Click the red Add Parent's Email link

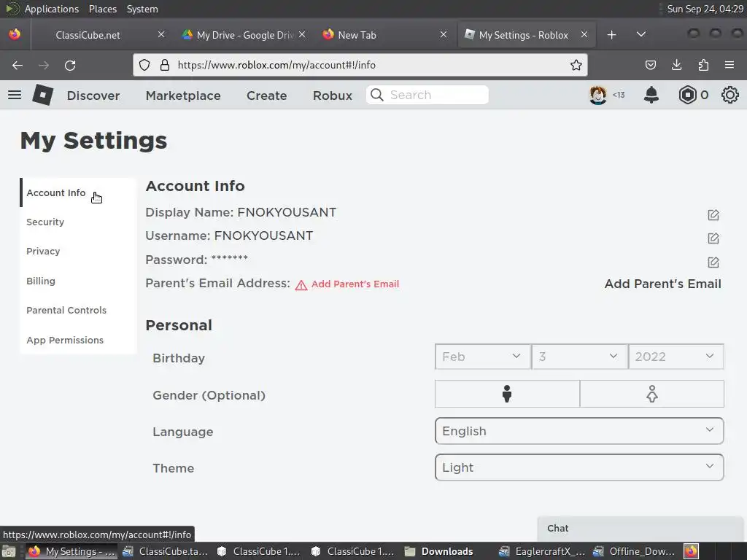pyautogui.click(x=355, y=284)
